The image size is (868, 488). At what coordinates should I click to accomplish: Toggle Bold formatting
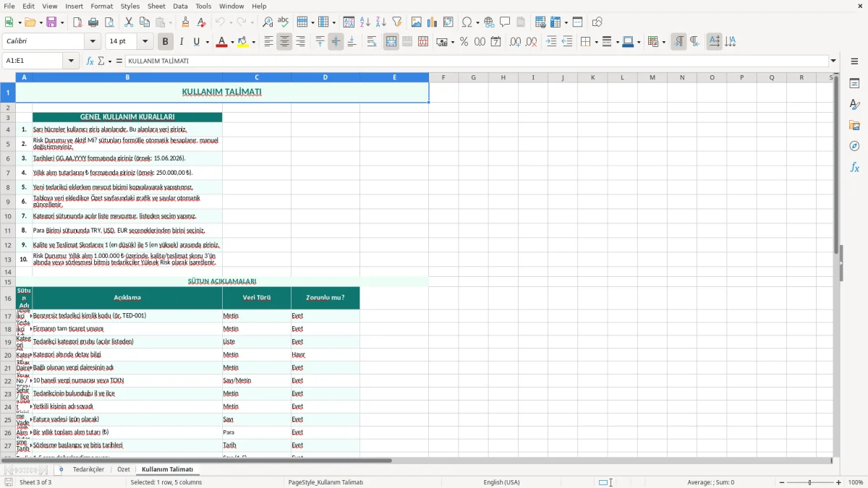tap(165, 42)
